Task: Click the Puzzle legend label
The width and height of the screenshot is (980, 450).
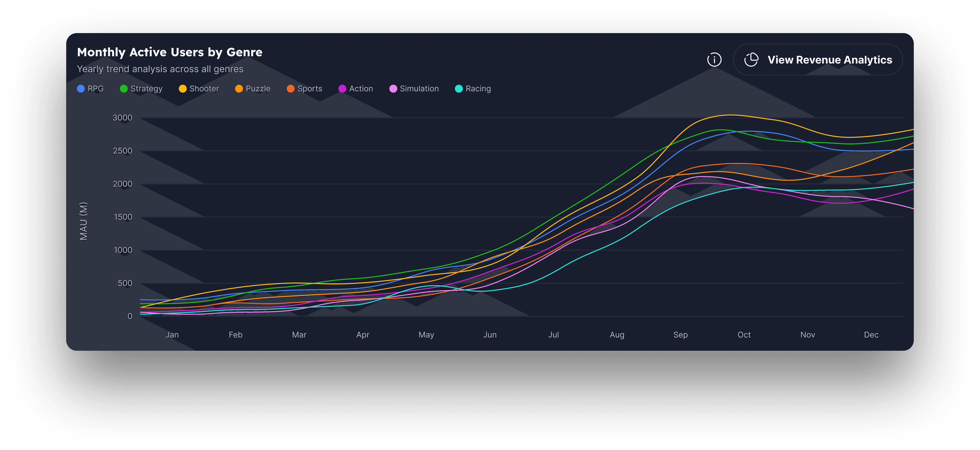Action: pos(258,89)
